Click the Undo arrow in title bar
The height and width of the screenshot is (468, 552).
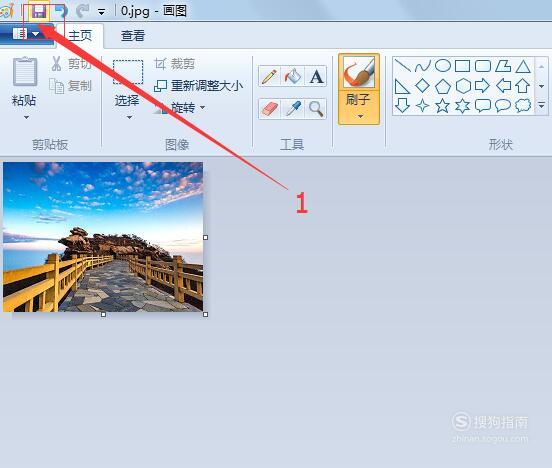[x=61, y=11]
